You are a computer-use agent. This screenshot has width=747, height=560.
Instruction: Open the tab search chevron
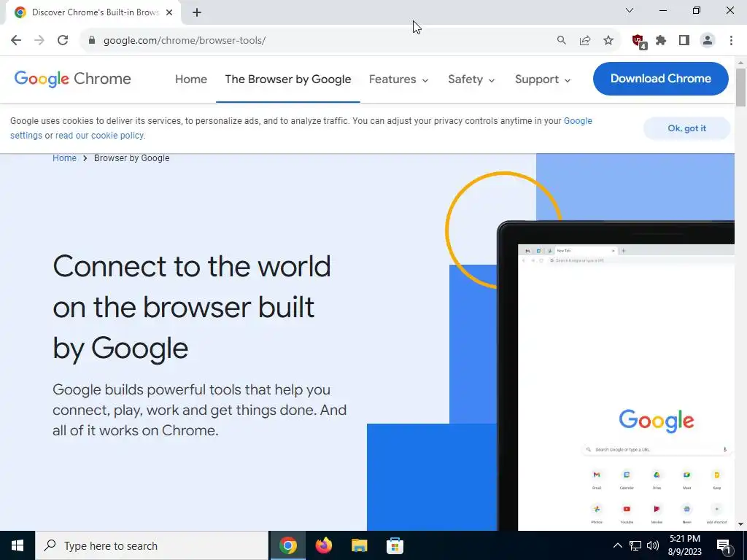click(630, 10)
